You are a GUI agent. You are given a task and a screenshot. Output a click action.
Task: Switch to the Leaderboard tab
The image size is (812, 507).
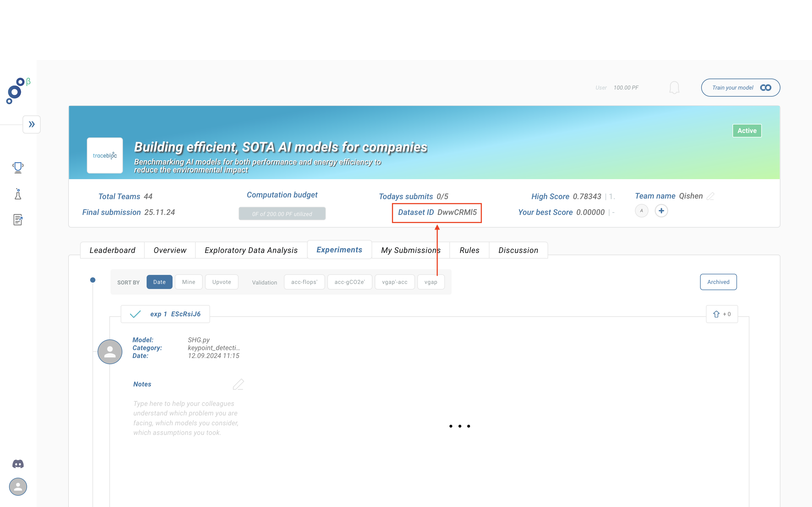(x=112, y=249)
